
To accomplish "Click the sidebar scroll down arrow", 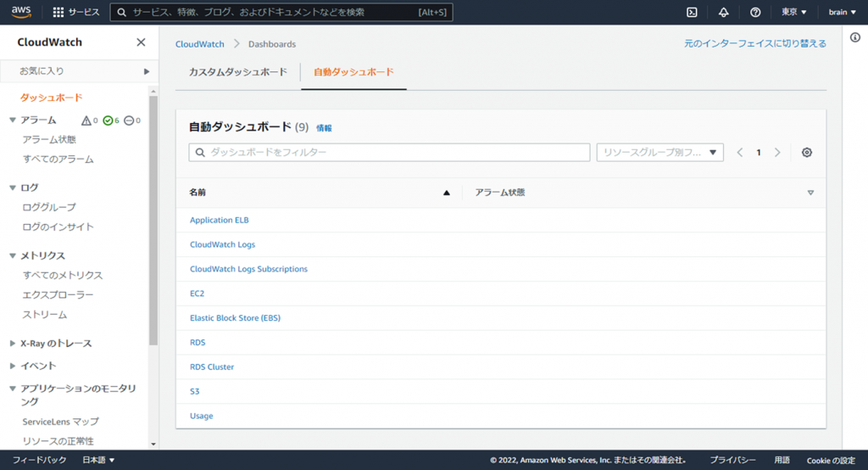I will click(153, 444).
